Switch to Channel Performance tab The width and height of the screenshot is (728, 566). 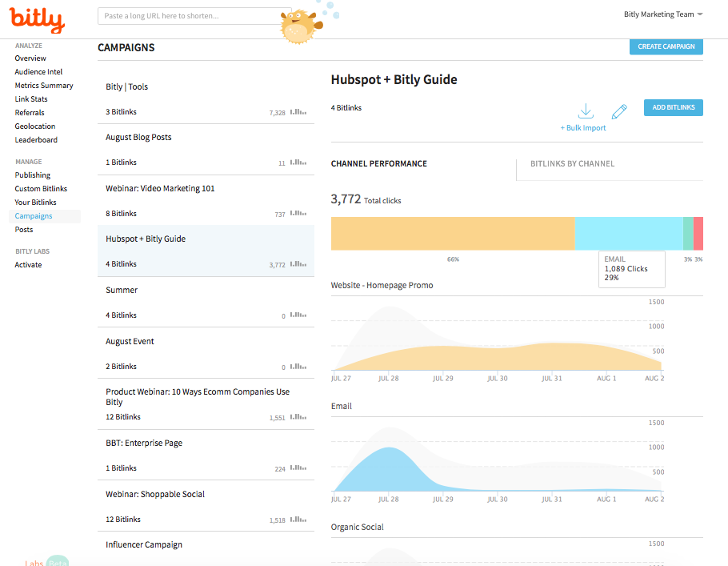pos(379,163)
